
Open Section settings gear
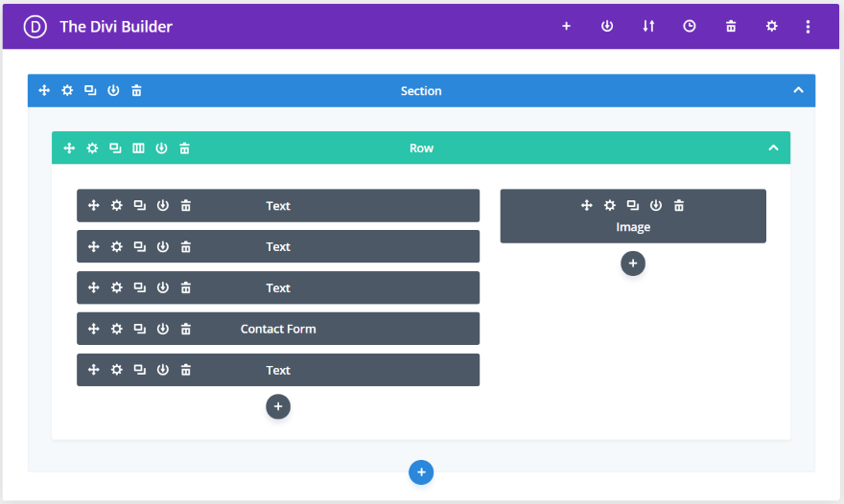click(x=67, y=90)
